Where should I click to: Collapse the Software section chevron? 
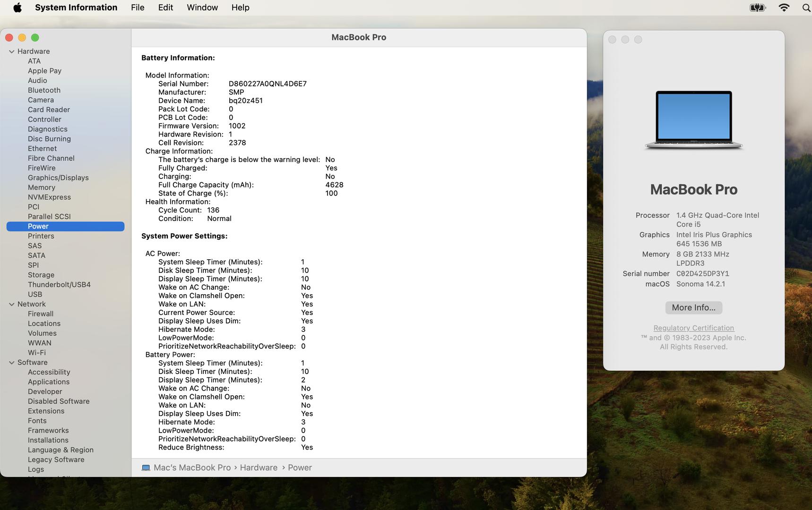point(11,363)
